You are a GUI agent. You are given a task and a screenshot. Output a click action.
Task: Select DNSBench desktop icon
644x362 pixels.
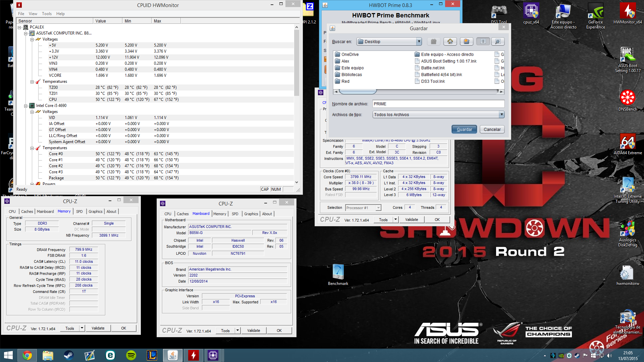(628, 101)
